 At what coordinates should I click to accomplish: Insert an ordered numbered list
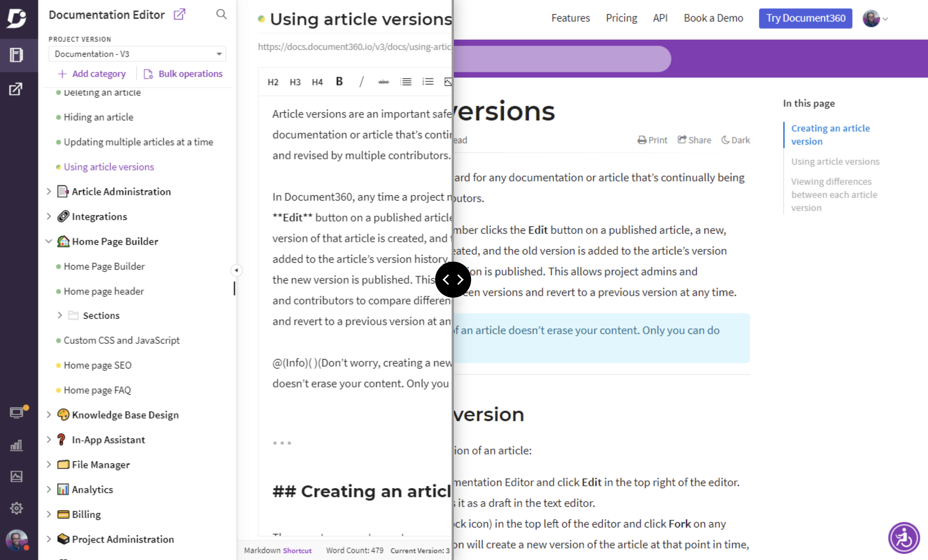tap(428, 82)
